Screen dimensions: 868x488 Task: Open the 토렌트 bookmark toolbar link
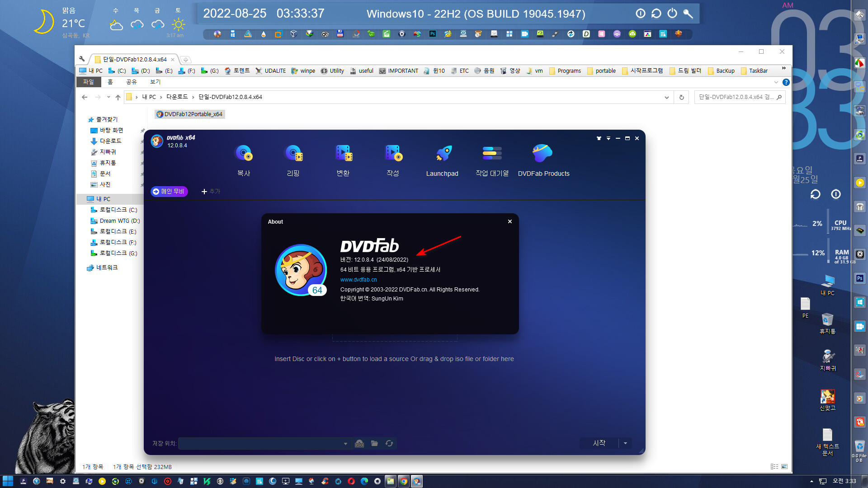(x=237, y=71)
